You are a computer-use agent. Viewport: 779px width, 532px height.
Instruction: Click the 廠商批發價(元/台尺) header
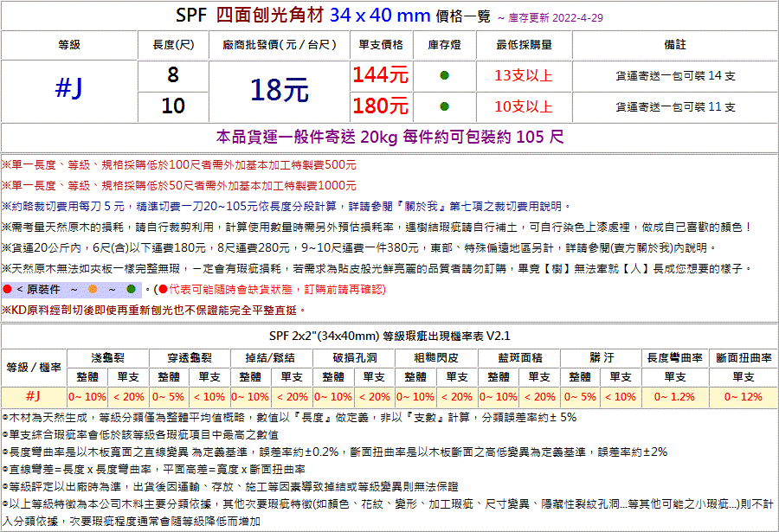point(280,45)
